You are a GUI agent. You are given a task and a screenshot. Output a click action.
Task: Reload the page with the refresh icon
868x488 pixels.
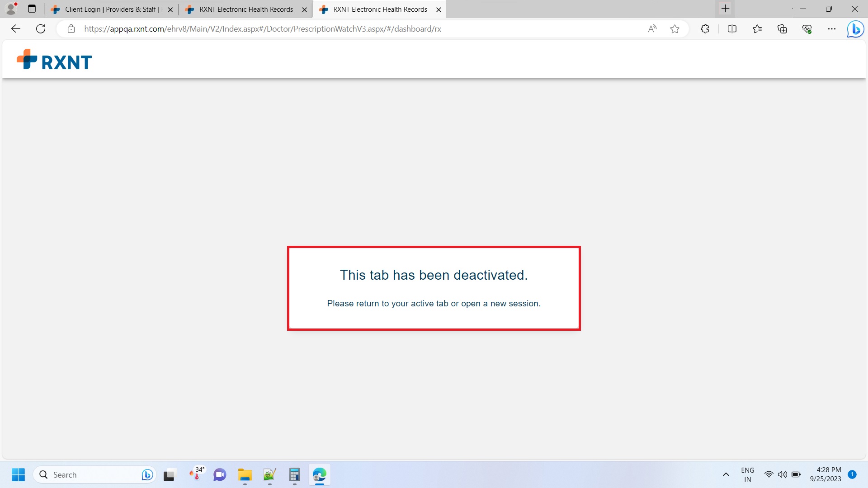(x=41, y=29)
